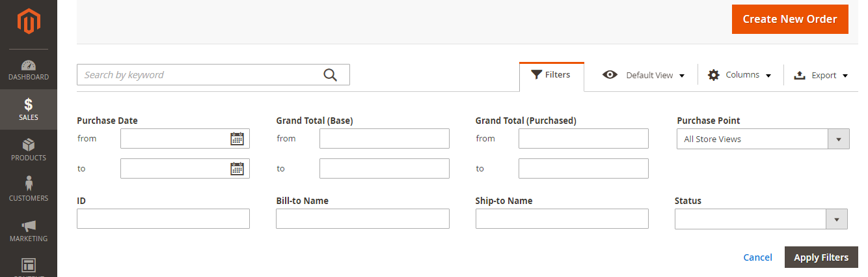Click the Grand Total (Purchased) label
The image size is (868, 277).
coord(526,121)
